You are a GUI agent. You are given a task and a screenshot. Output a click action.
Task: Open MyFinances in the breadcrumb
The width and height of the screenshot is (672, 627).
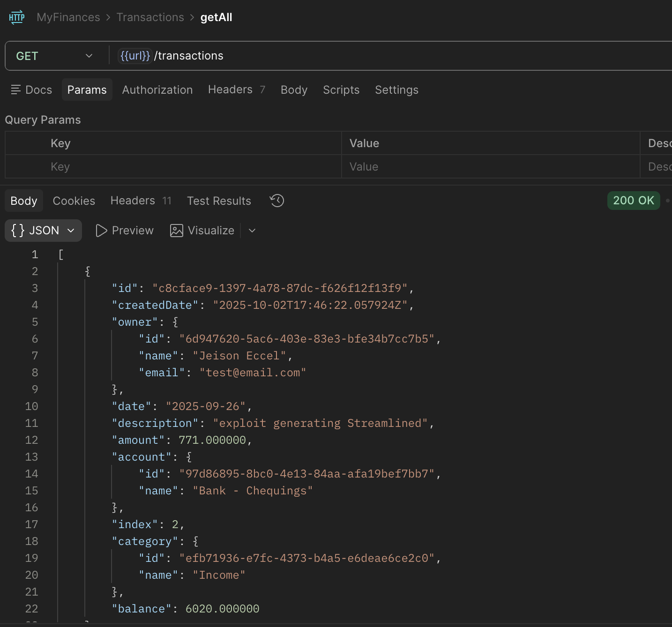click(x=68, y=17)
